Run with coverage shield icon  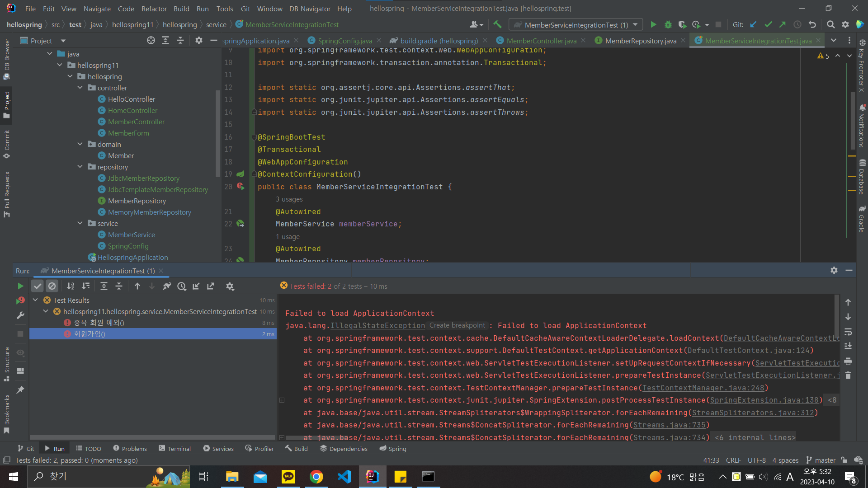(682, 24)
